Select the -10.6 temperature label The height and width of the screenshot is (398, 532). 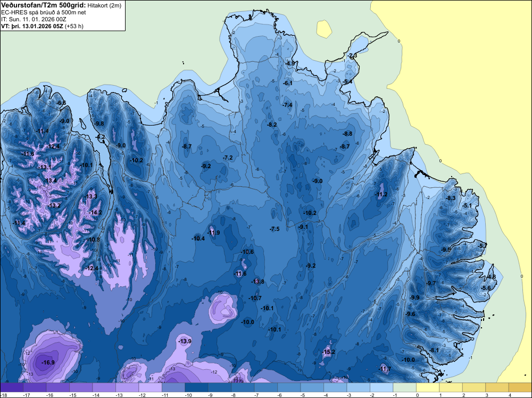pyautogui.click(x=247, y=252)
